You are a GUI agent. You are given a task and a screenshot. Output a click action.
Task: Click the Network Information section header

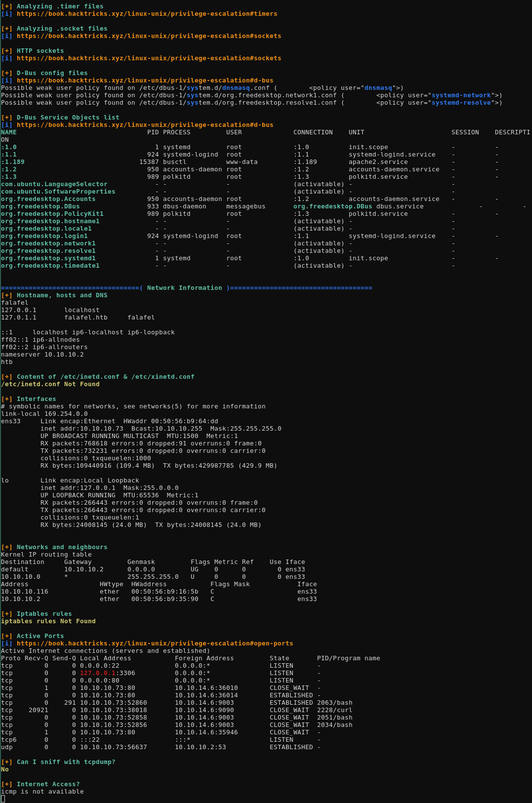tap(186, 288)
